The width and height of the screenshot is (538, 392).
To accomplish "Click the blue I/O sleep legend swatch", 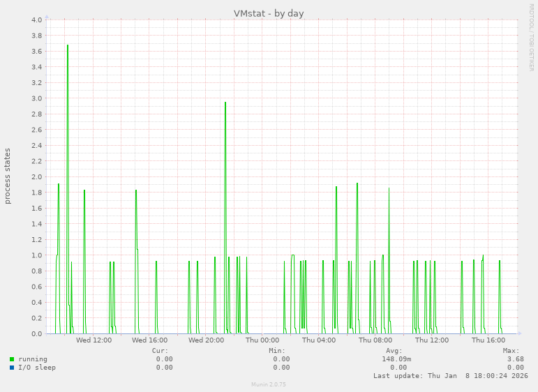I will 12,368.
